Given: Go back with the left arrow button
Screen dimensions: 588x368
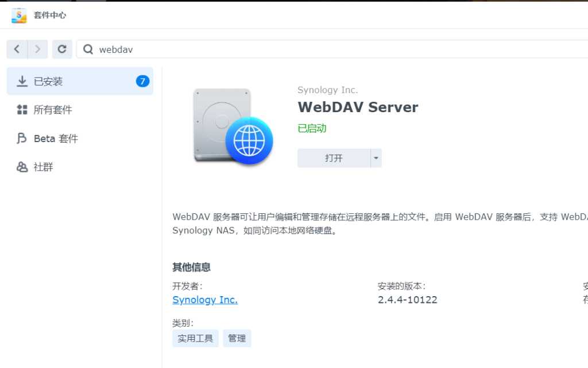Looking at the screenshot, I should click(x=17, y=49).
